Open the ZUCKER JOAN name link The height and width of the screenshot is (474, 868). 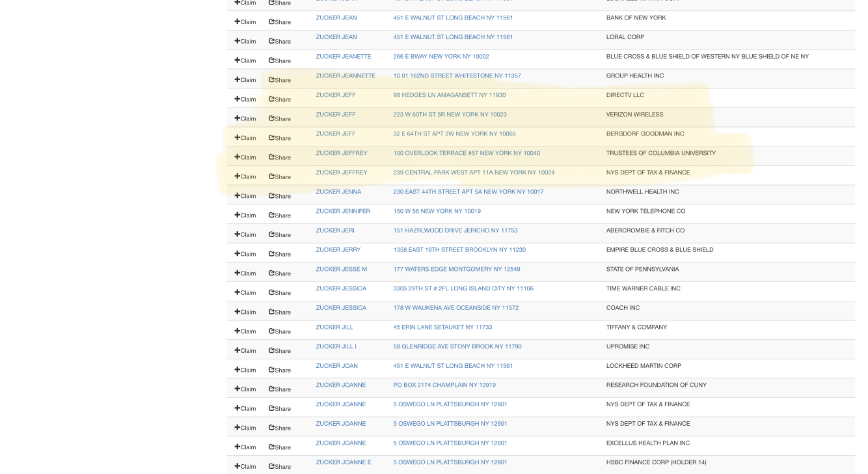(x=336, y=366)
